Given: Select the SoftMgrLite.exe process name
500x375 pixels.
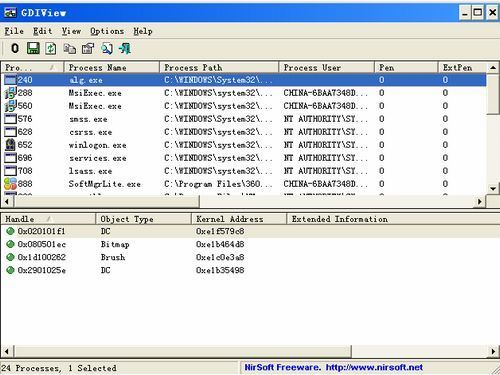Looking at the screenshot, I should coord(105,184).
